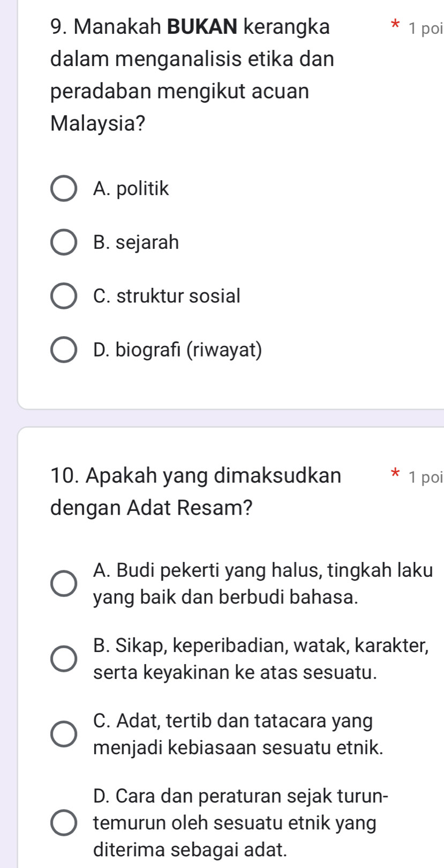The height and width of the screenshot is (868, 444).
Task: Choose the B. sejarah radio button
Action: pyautogui.click(x=64, y=242)
